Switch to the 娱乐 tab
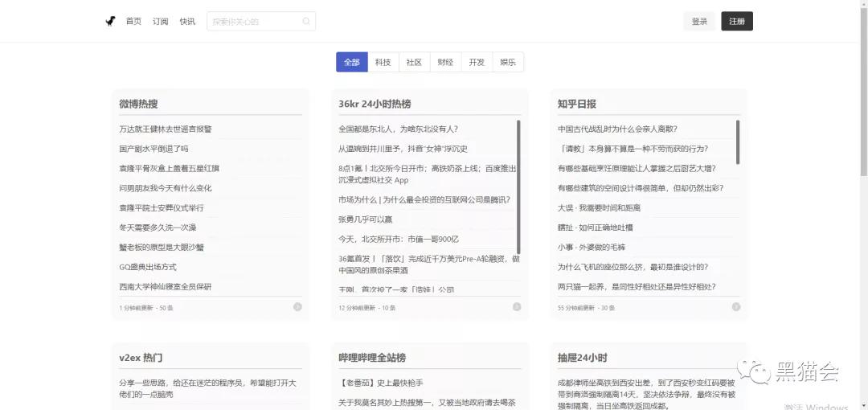 coord(508,62)
